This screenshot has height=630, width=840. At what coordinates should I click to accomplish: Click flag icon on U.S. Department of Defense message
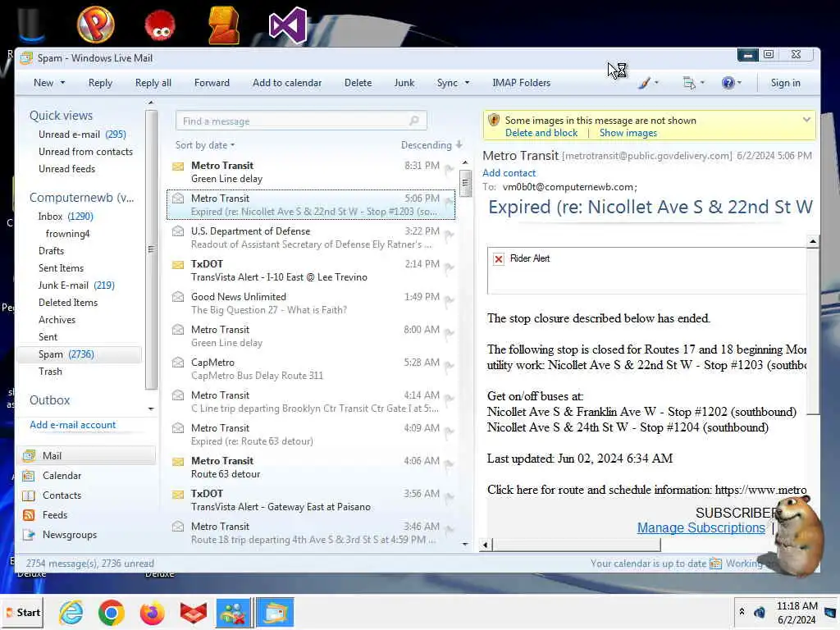[x=449, y=234]
